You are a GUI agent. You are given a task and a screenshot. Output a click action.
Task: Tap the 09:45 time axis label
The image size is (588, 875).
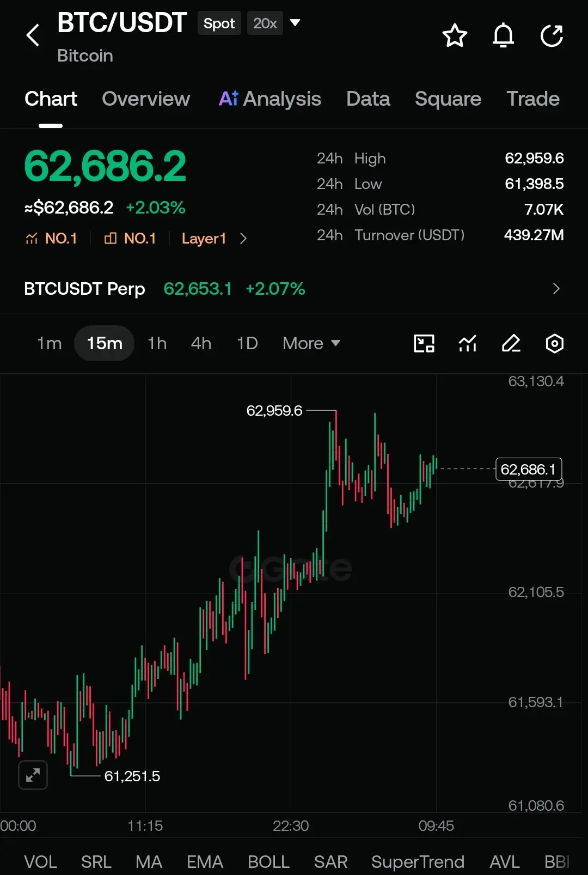tap(436, 825)
